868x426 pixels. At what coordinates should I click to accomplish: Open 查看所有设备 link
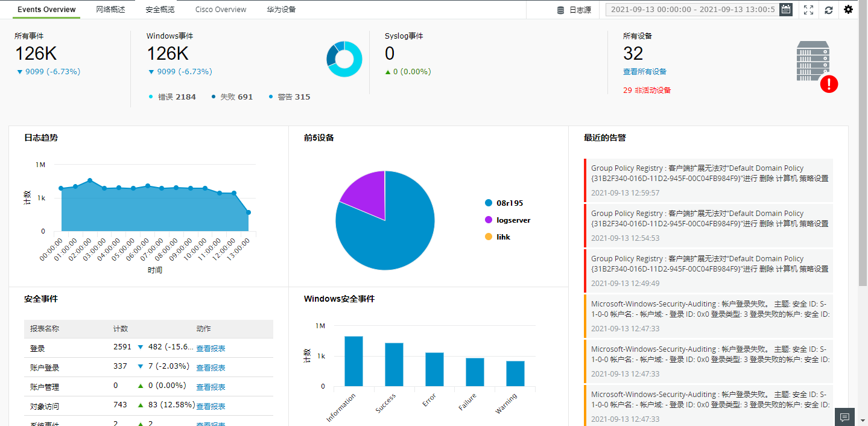click(645, 71)
